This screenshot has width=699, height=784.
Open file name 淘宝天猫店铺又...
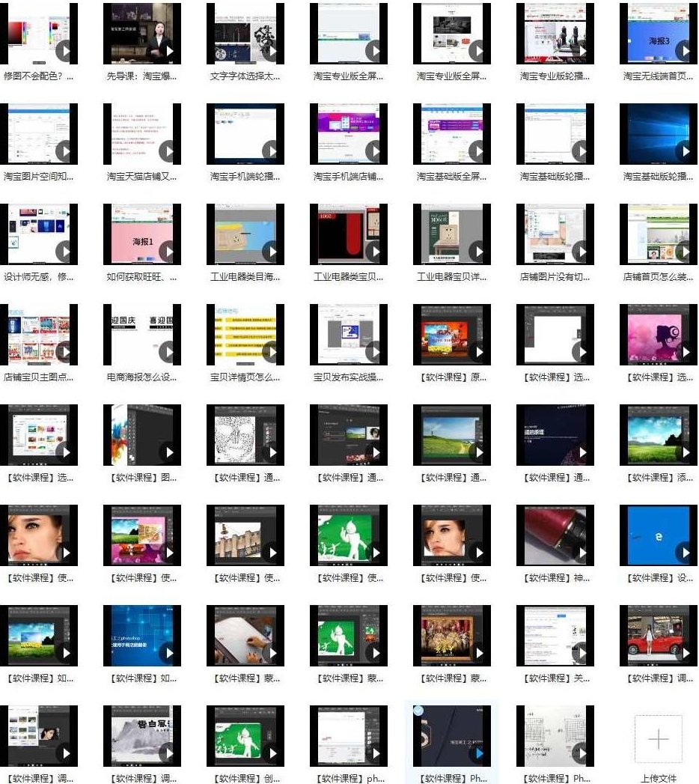141,177
